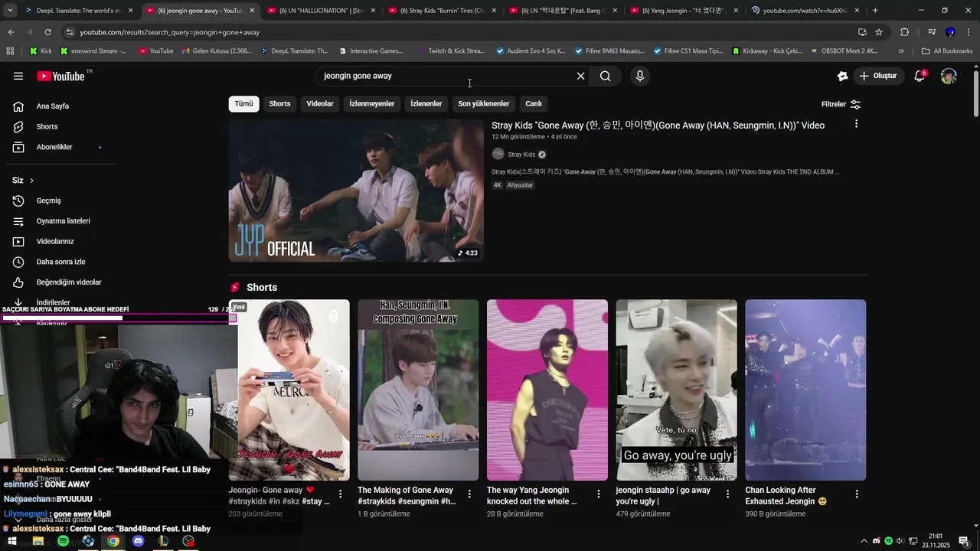The image size is (980, 551).
Task: Open the Windows notification center icon
Action: pyautogui.click(x=964, y=541)
